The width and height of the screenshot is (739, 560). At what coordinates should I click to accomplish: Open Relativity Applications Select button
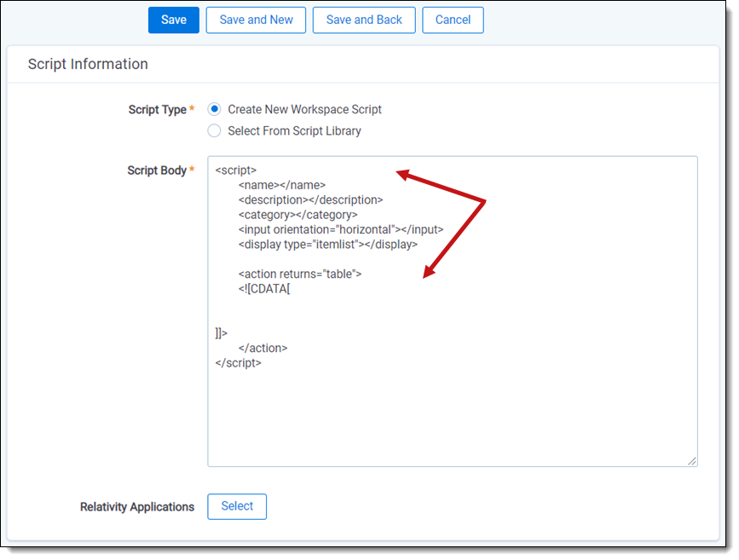pos(237,506)
